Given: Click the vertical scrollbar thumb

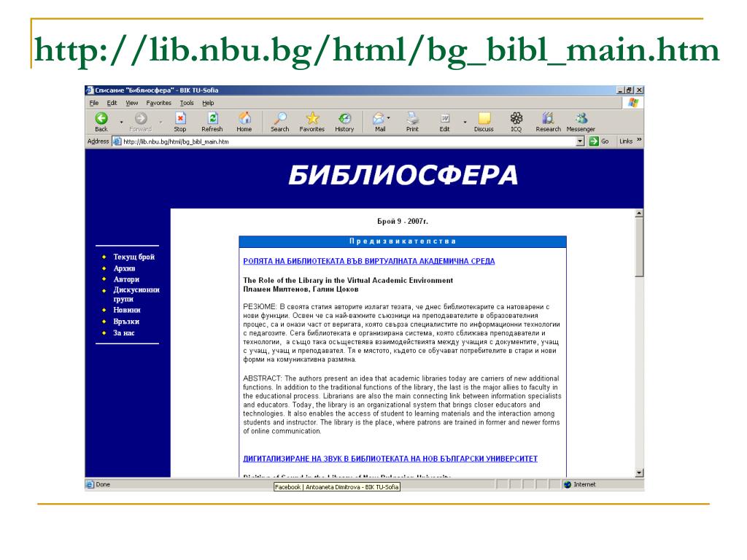Looking at the screenshot, I should click(639, 247).
